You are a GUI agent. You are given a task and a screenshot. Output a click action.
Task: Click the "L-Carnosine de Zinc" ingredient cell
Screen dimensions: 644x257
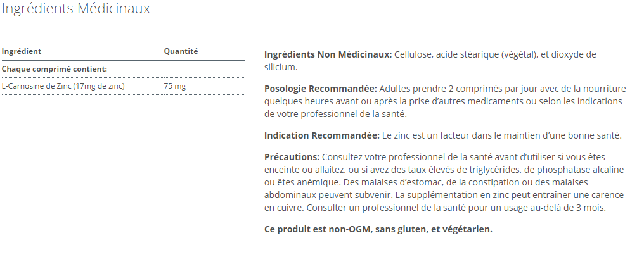tap(63, 85)
